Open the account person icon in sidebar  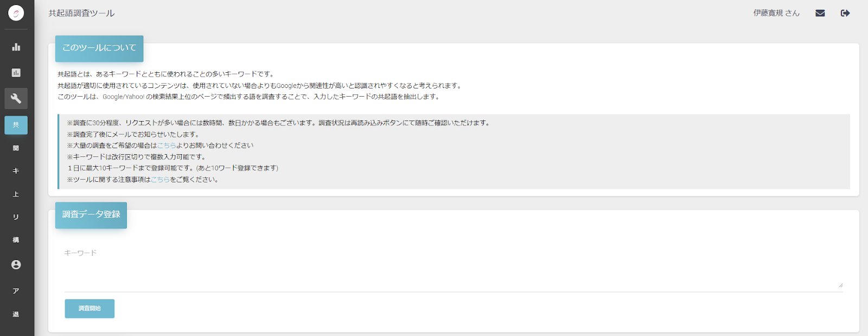tap(16, 265)
